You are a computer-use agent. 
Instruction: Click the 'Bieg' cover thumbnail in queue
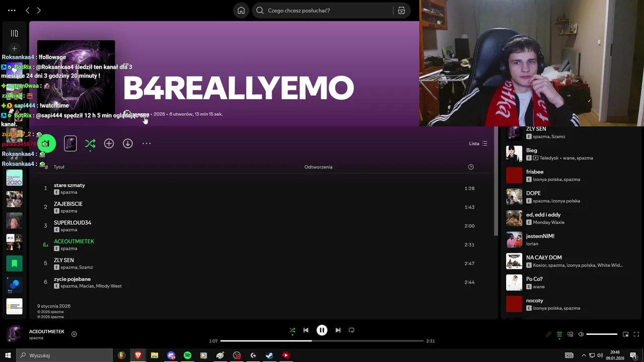[x=514, y=154]
